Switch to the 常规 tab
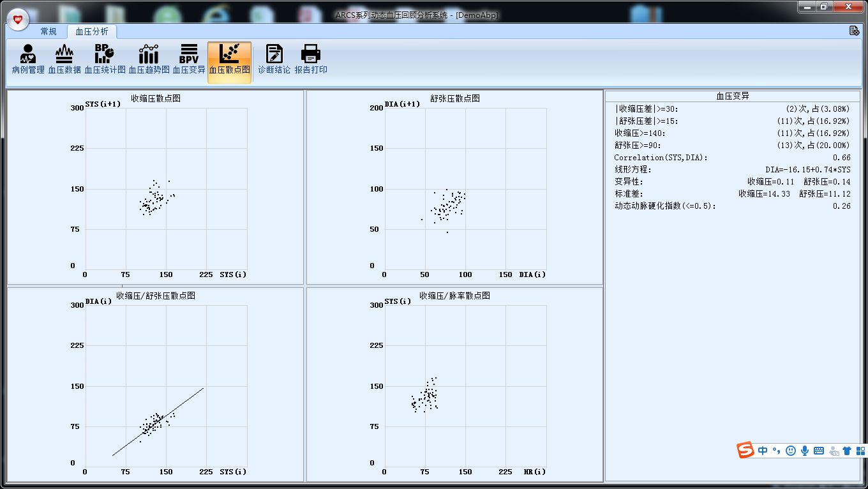This screenshot has height=489, width=868. (x=49, y=31)
